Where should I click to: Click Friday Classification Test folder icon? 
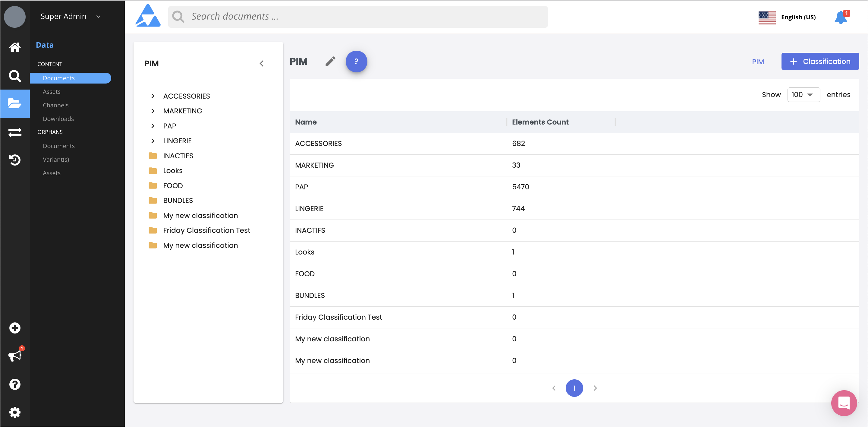pos(153,230)
